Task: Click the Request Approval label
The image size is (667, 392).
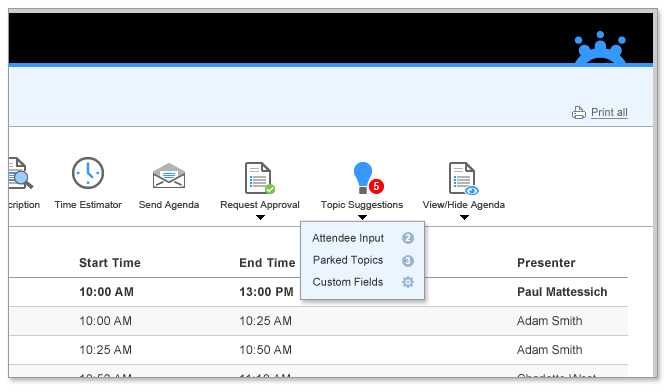Action: pos(260,205)
